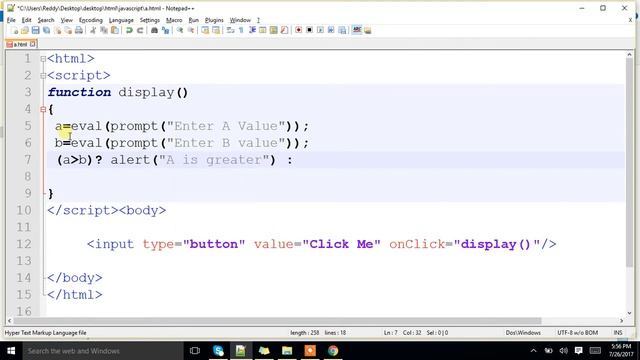The width and height of the screenshot is (640, 360).
Task: Start recording a macro with the red dot
Action: click(x=298, y=30)
